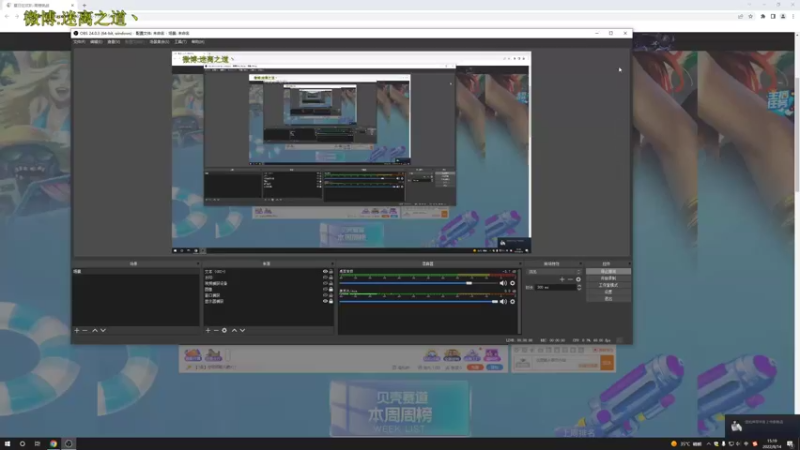Remove the scene transition with the minus icon
Viewport: 800px width, 450px height.
pos(570,279)
